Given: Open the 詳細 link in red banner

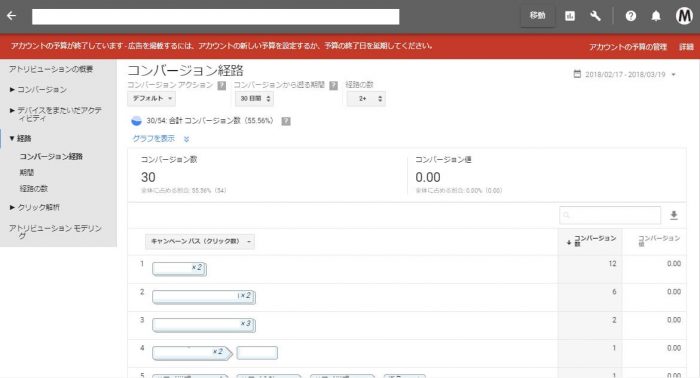Looking at the screenshot, I should point(686,47).
